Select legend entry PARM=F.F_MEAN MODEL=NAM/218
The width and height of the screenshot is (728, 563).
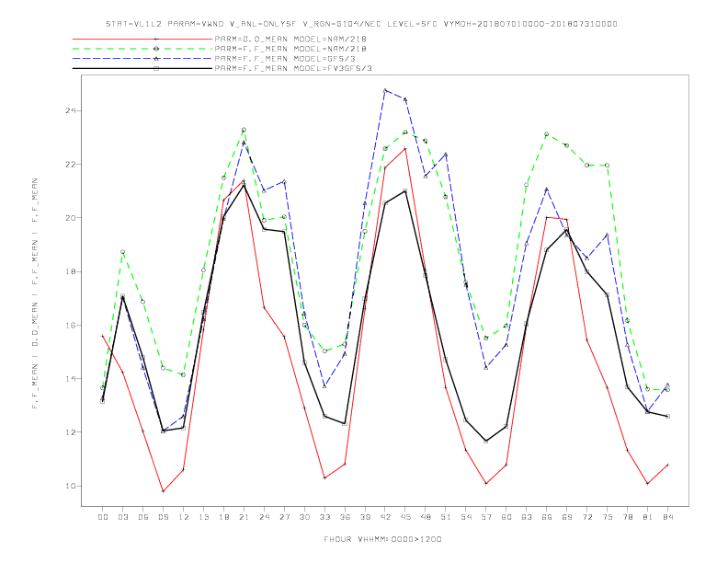click(x=290, y=49)
